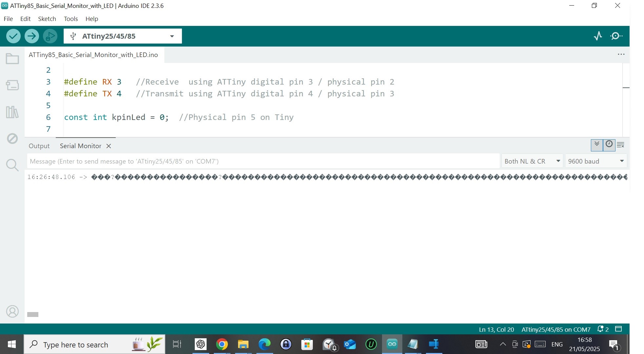Open Outlook from the taskbar

click(x=350, y=344)
